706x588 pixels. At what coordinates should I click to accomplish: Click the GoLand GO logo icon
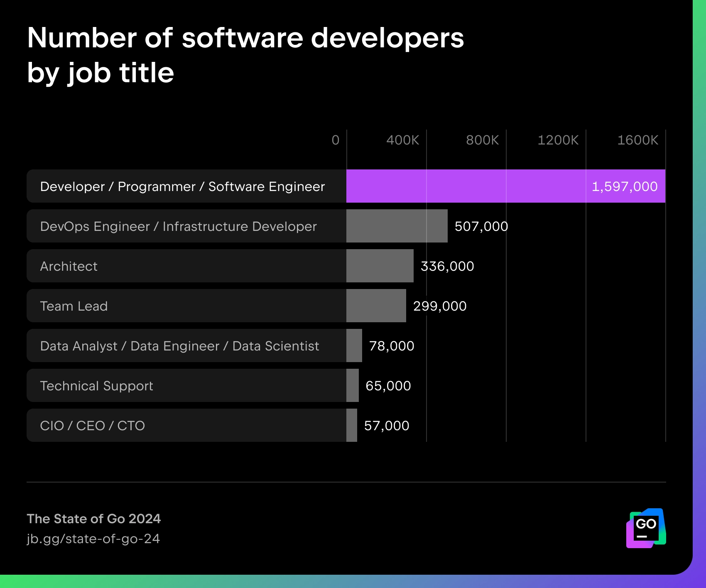pyautogui.click(x=646, y=528)
